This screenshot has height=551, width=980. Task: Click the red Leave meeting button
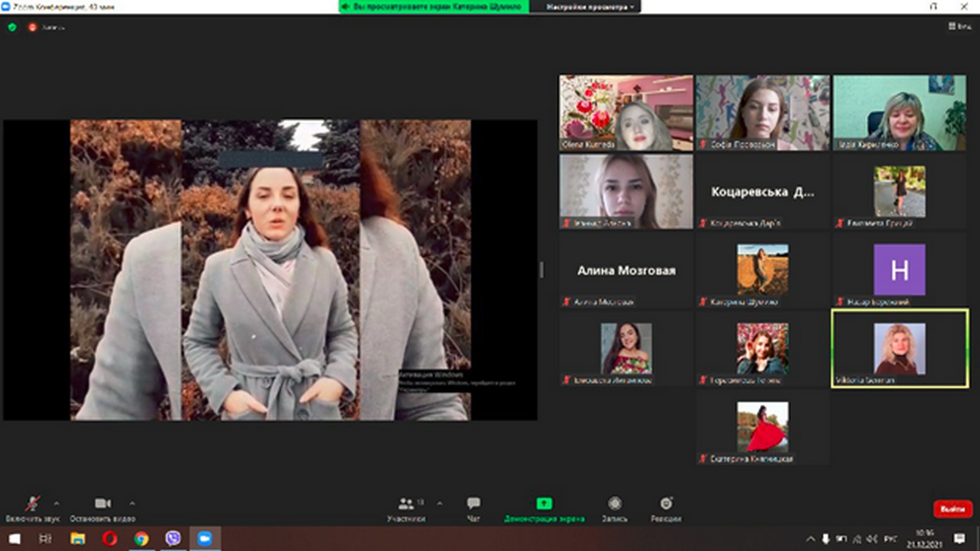[x=952, y=509]
